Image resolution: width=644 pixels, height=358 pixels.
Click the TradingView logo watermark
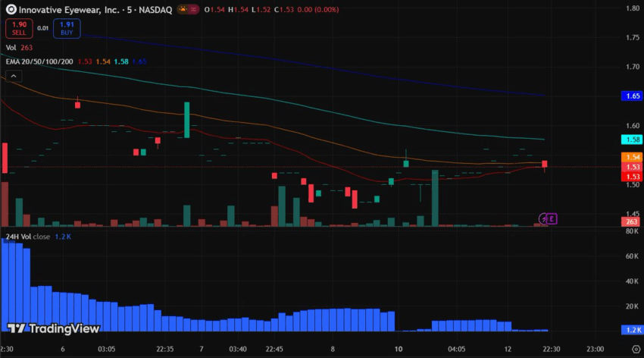tap(53, 328)
